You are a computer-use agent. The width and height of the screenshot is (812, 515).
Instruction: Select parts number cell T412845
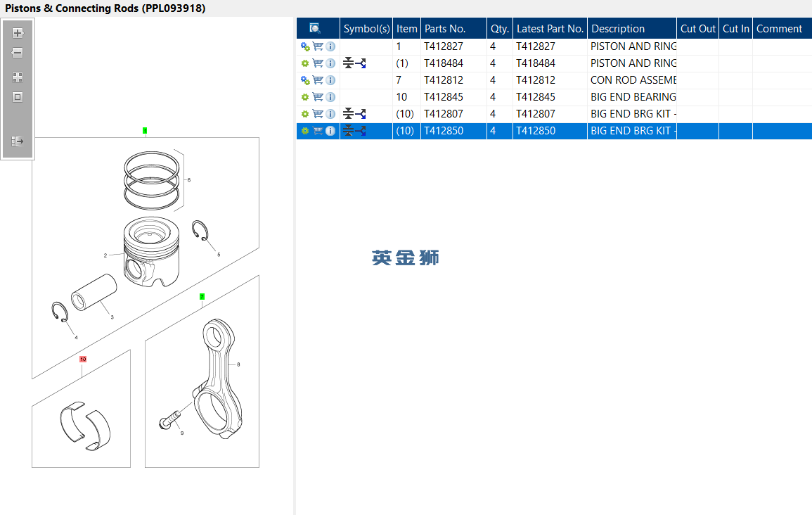click(x=453, y=97)
